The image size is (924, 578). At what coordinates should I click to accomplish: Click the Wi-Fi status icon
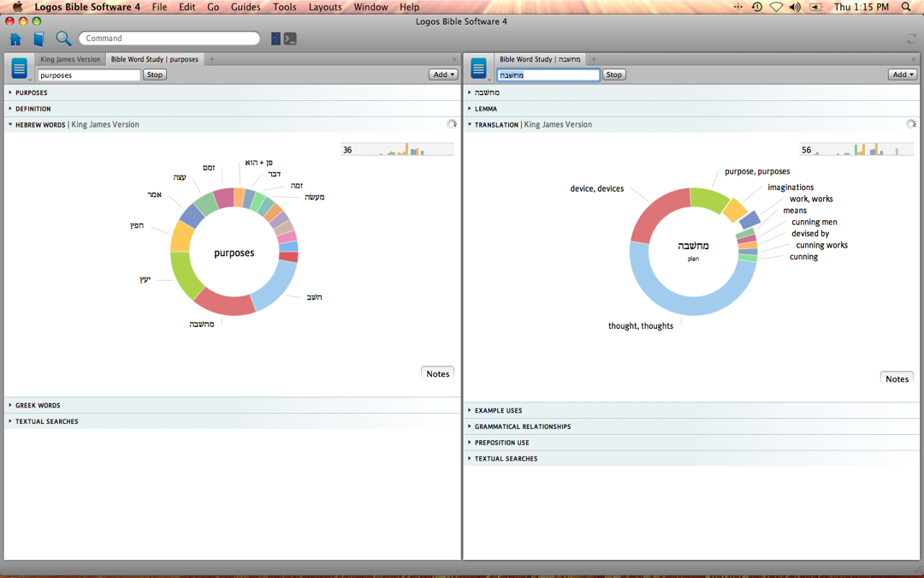(776, 7)
